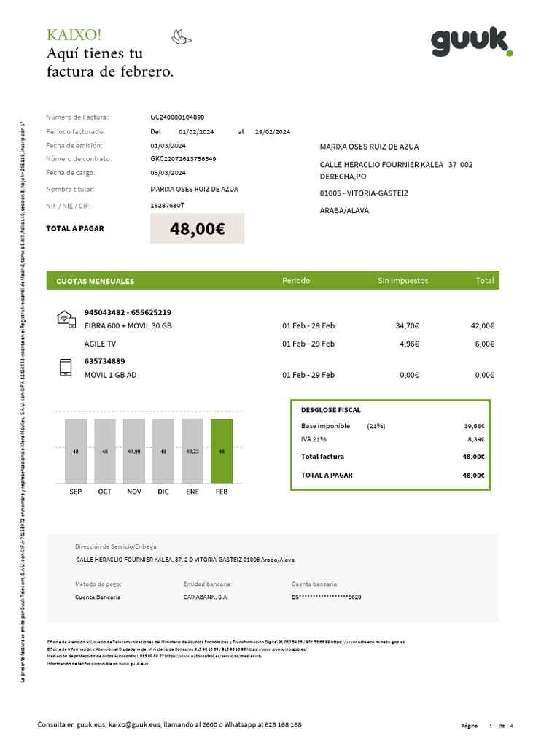Click the Periodo column header
The width and height of the screenshot is (560, 747).
pyautogui.click(x=296, y=281)
